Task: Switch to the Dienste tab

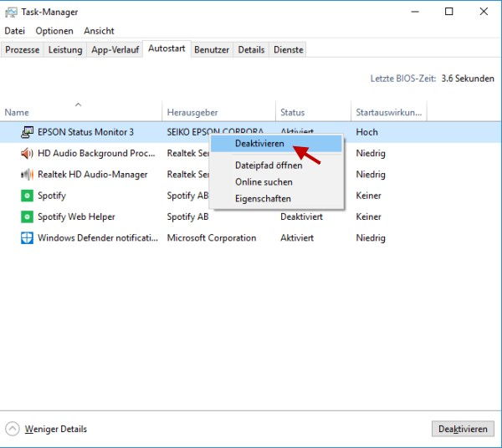Action: 289,50
